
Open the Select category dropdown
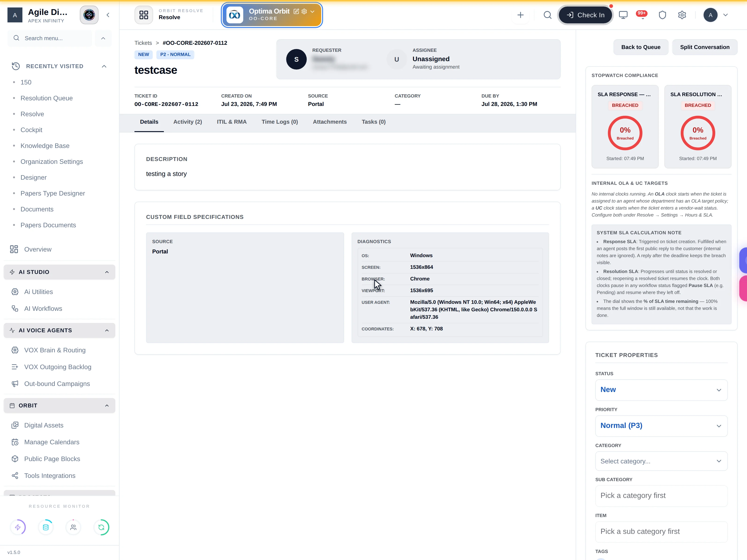[x=661, y=461]
